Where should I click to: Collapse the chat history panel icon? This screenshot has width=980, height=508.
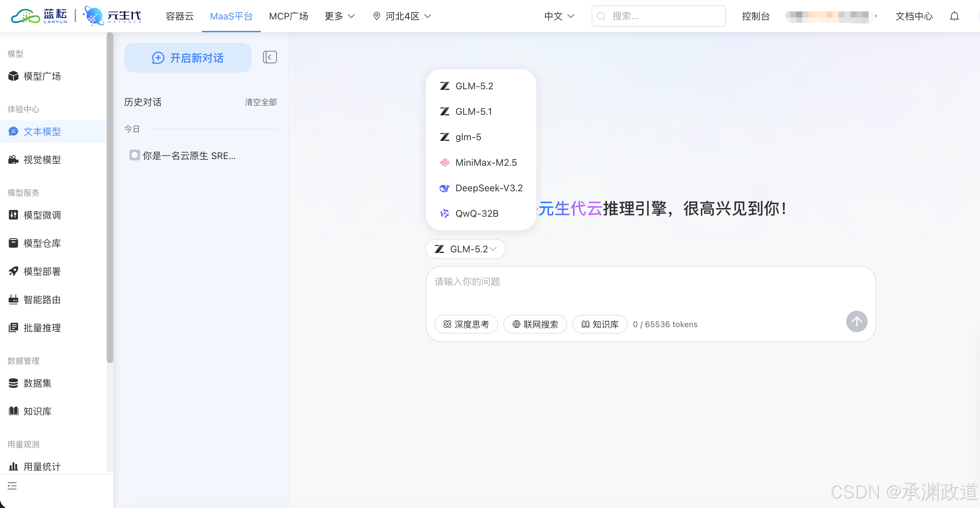pos(270,57)
